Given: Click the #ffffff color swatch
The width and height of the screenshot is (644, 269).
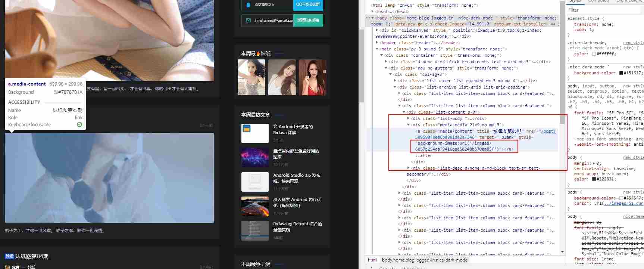Looking at the screenshot, I should 594,54.
